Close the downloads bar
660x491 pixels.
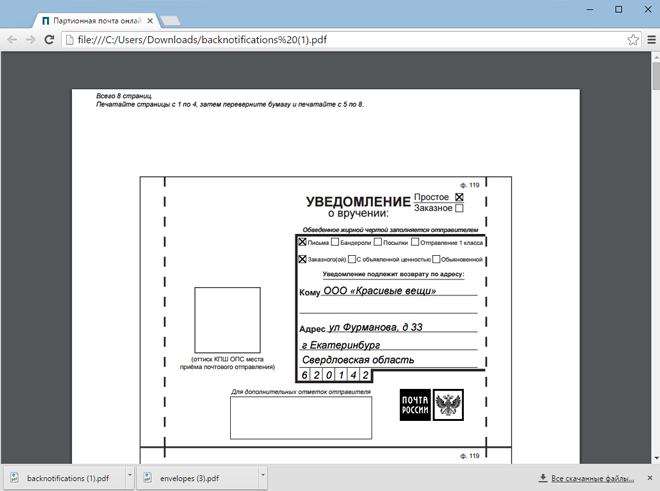coord(650,478)
